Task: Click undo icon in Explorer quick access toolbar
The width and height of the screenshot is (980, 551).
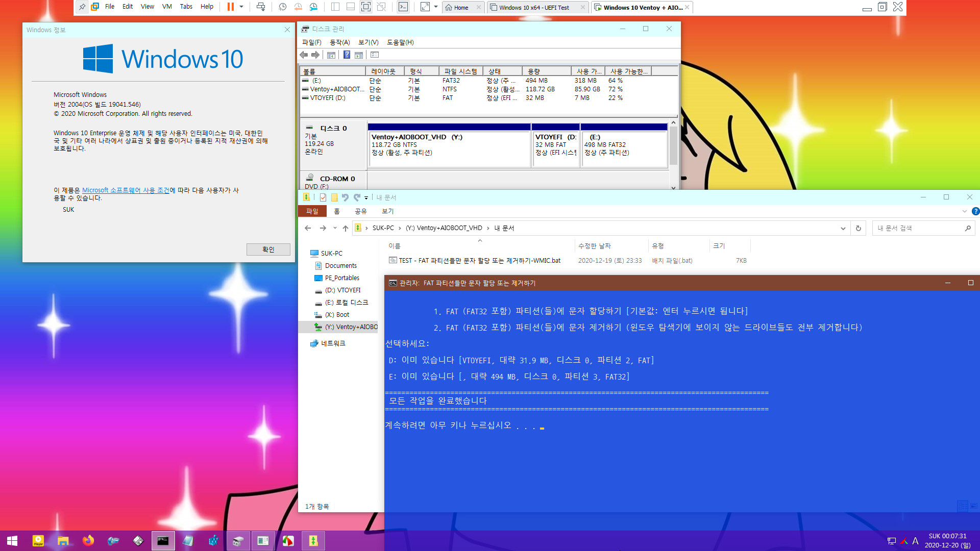Action: [x=345, y=197]
